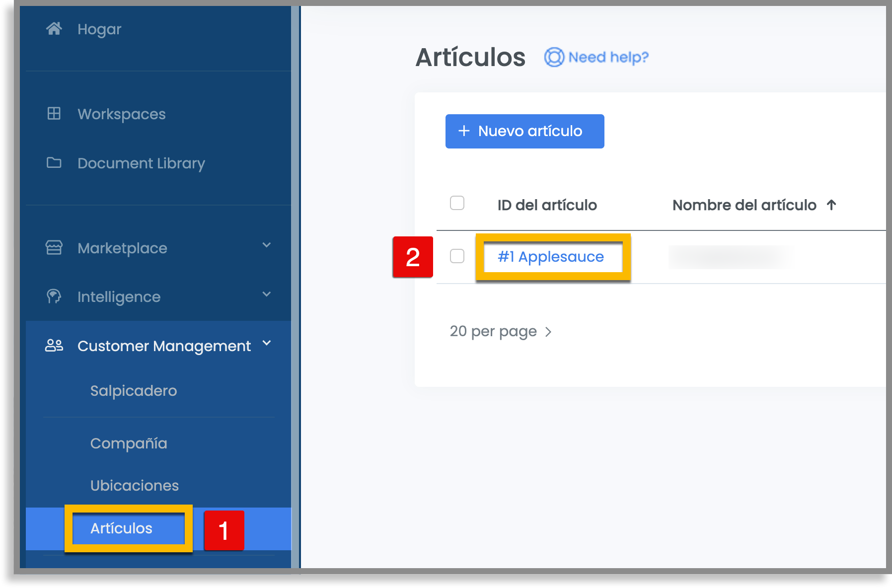
Task: Click the Nuevo artículo button
Action: (524, 131)
